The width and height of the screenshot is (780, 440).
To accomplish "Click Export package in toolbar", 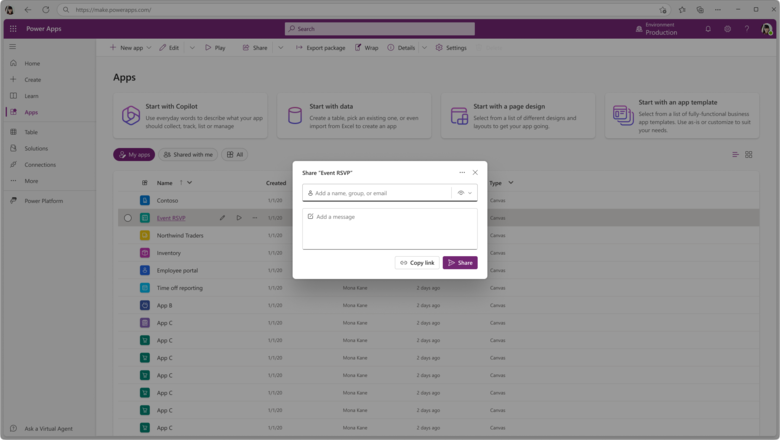I will coord(320,48).
